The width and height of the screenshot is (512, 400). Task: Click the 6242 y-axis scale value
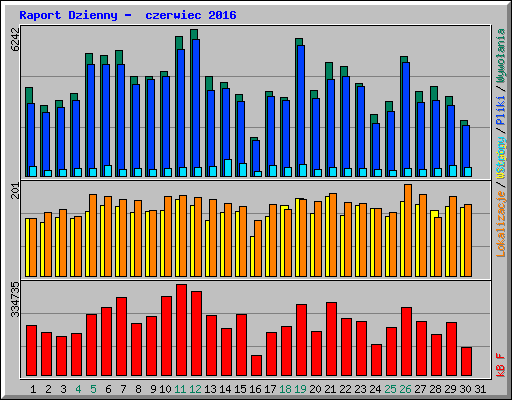click(x=15, y=39)
